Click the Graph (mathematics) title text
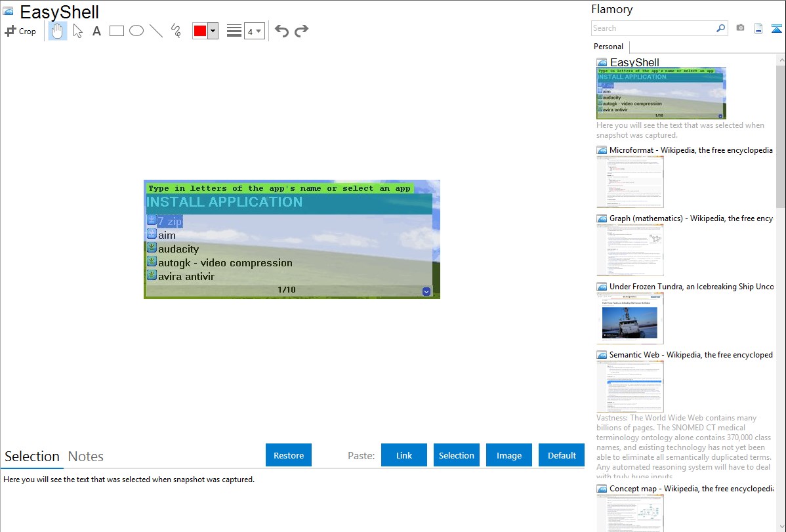This screenshot has height=532, width=786. point(691,218)
